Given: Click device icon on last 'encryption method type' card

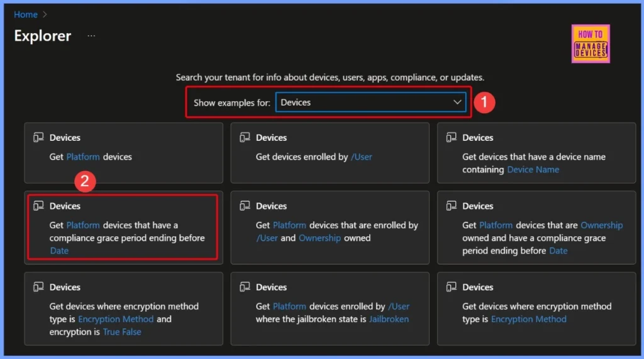Looking at the screenshot, I should [x=452, y=287].
